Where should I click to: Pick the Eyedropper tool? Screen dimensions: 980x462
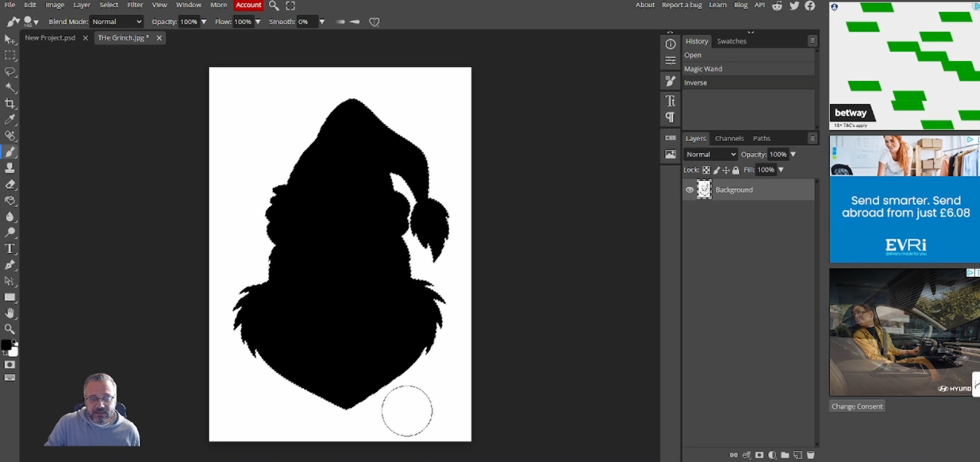(10, 120)
